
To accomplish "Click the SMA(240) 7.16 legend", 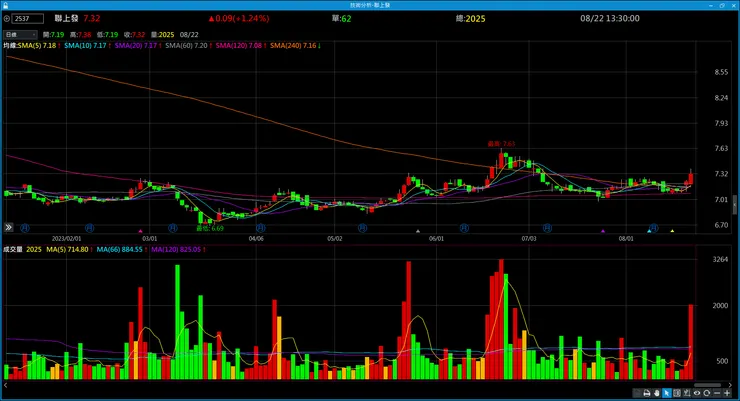I will (295, 46).
